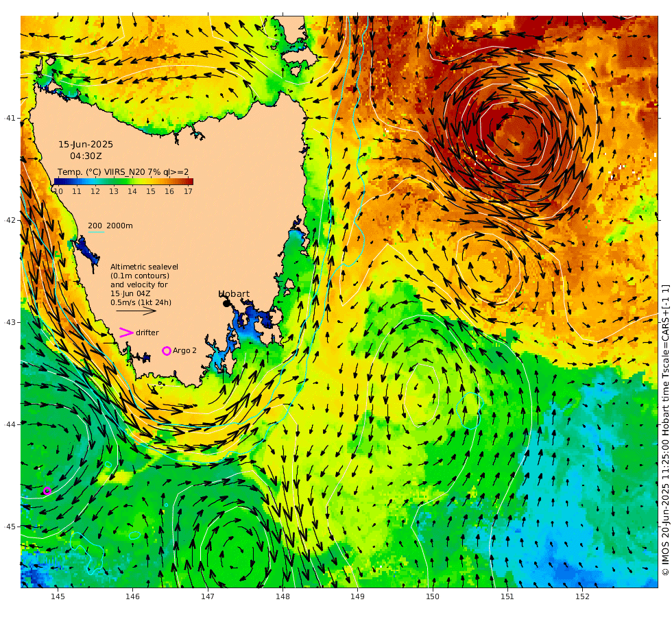Screen dimensions: 672x617
Task: Click the IMOS copyright vertical text
Action: 665,430
